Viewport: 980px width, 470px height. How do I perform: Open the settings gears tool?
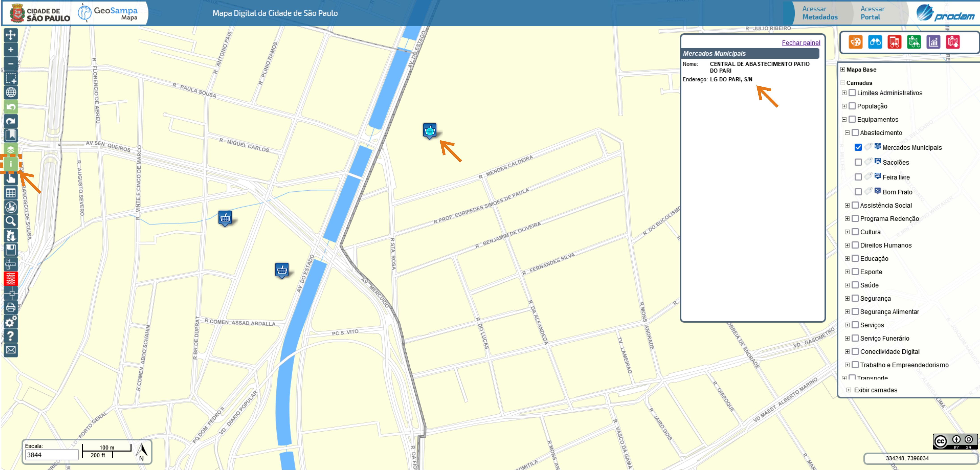[11, 322]
